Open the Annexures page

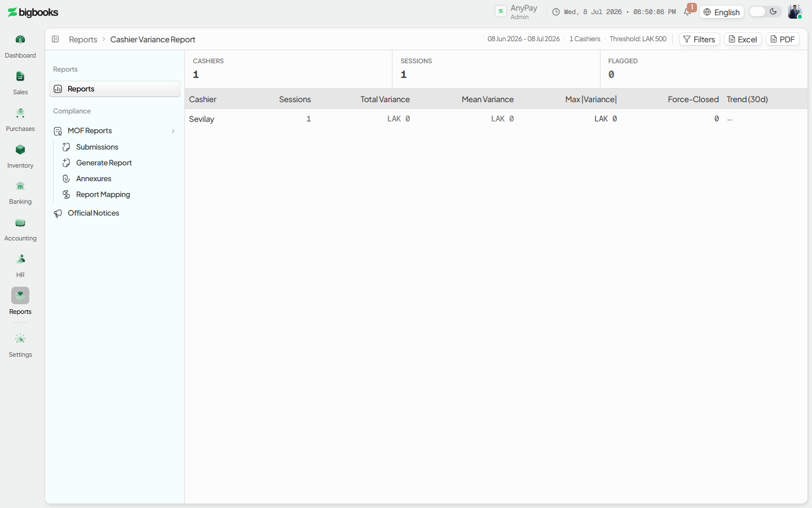[x=94, y=178]
